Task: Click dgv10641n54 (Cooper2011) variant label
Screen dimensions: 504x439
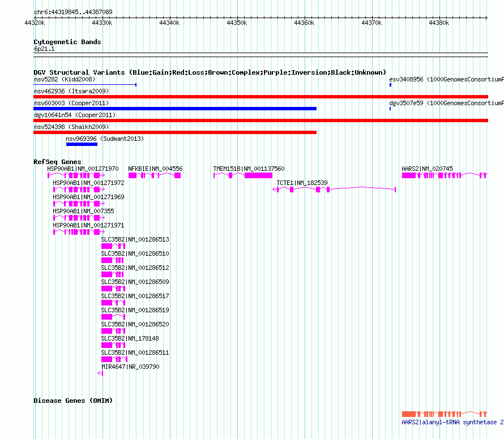Action: 75,115
